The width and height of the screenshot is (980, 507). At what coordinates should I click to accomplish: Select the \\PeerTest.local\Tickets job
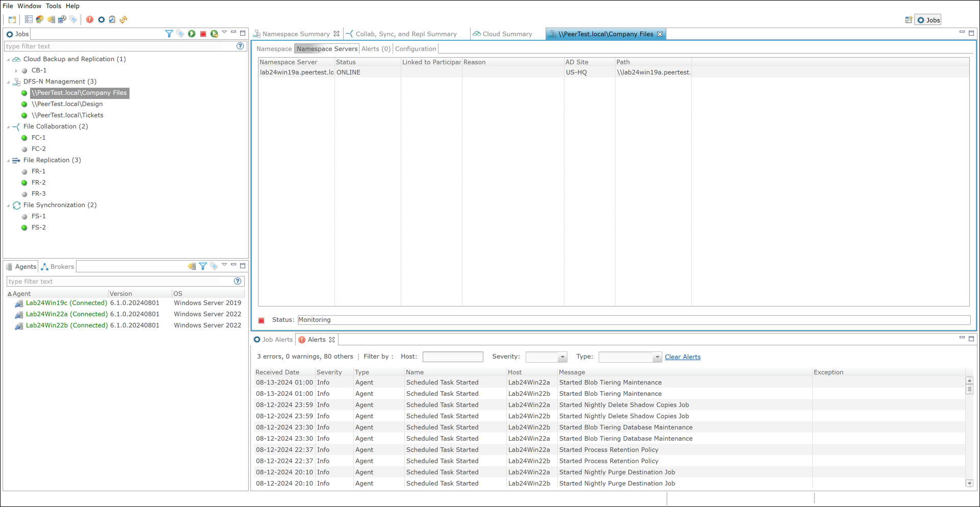click(x=67, y=115)
